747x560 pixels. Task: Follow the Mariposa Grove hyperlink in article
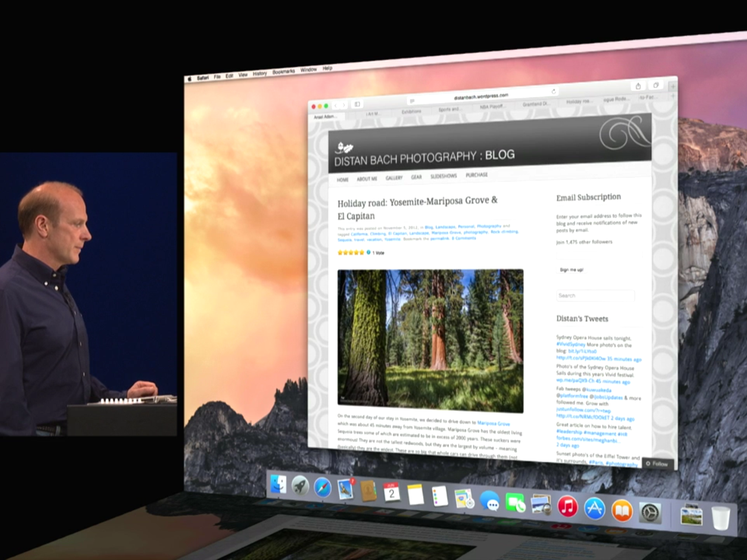[493, 423]
